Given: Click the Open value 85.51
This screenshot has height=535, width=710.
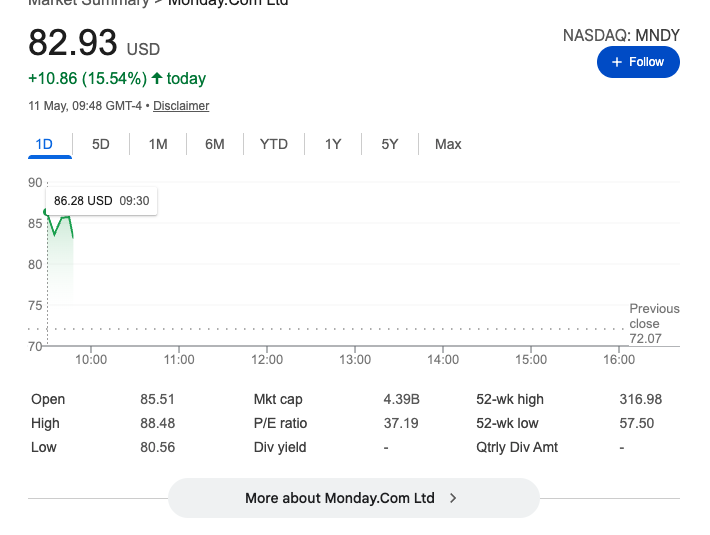Looking at the screenshot, I should point(157,399).
